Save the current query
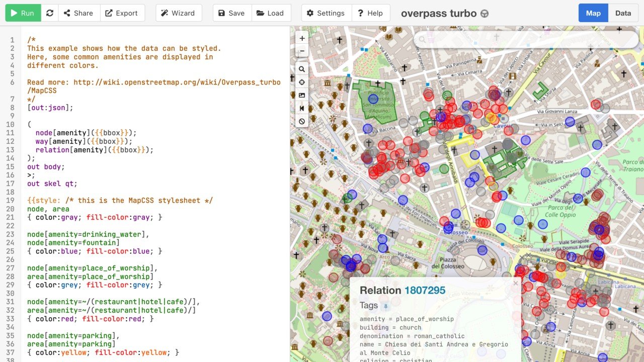The image size is (644, 362). (231, 13)
